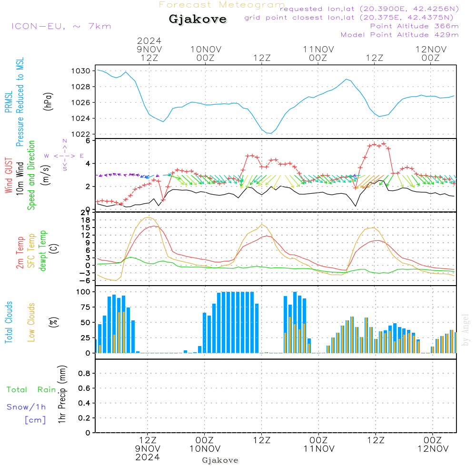Click temperature axis value 18

click(86, 220)
